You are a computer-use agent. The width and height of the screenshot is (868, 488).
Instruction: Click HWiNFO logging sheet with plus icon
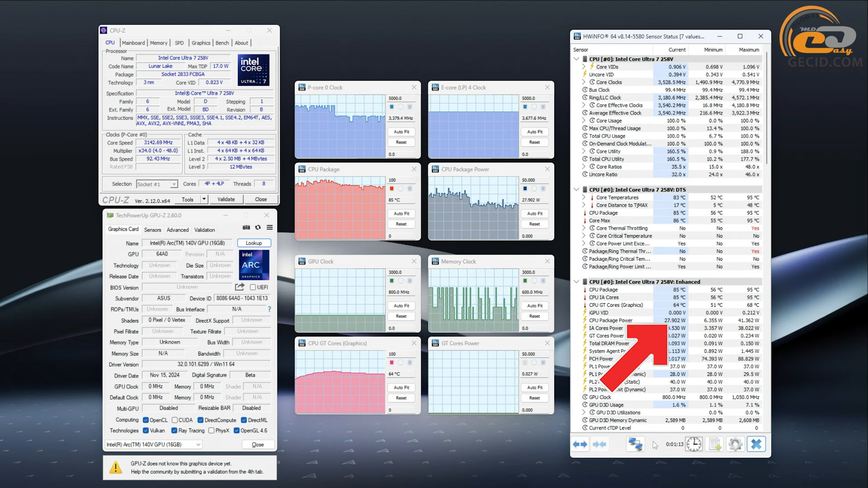[x=715, y=444]
